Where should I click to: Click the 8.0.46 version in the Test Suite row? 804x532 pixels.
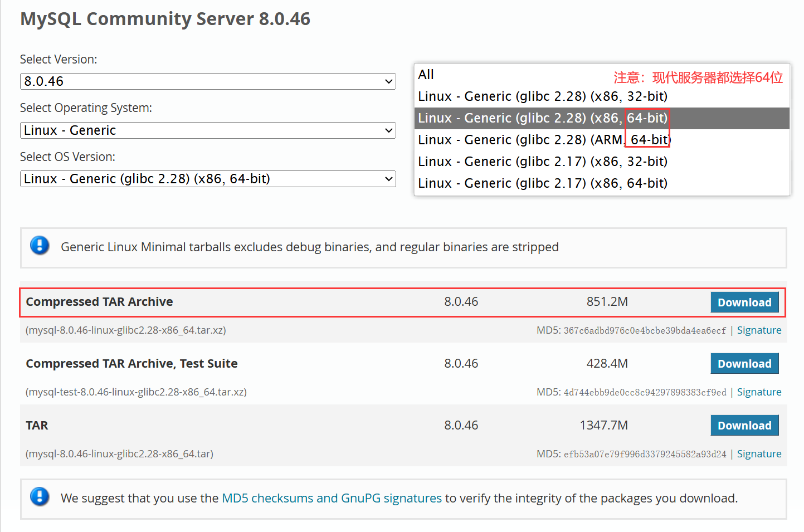[461, 364]
